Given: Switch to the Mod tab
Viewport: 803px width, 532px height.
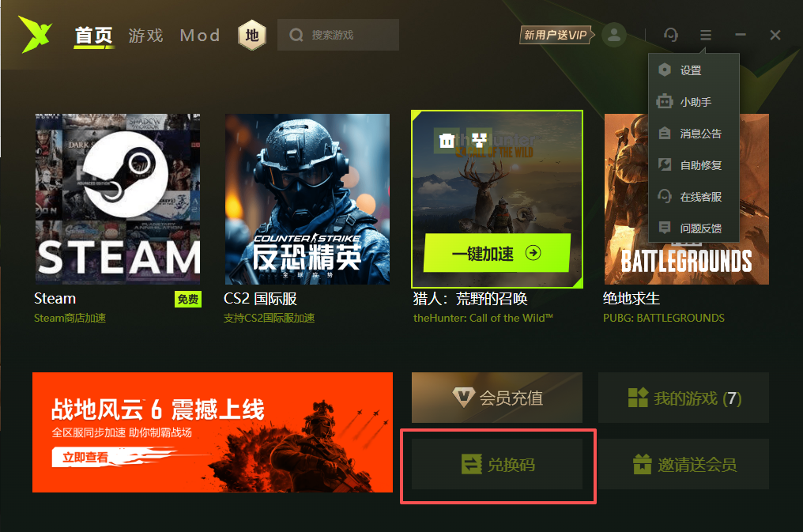Looking at the screenshot, I should 200,36.
